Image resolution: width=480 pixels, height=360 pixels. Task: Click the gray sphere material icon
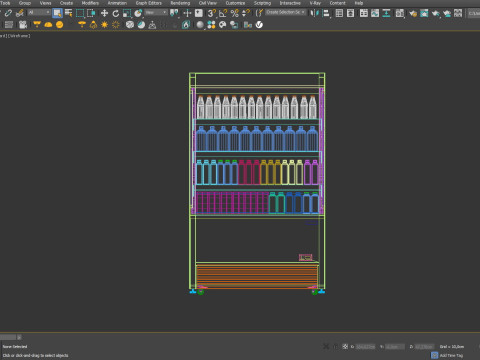200,25
